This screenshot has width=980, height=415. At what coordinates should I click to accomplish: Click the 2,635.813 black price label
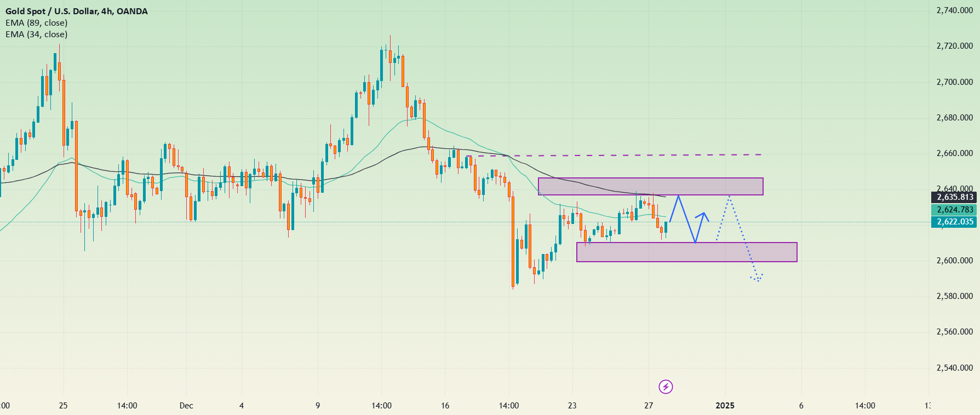click(x=955, y=197)
